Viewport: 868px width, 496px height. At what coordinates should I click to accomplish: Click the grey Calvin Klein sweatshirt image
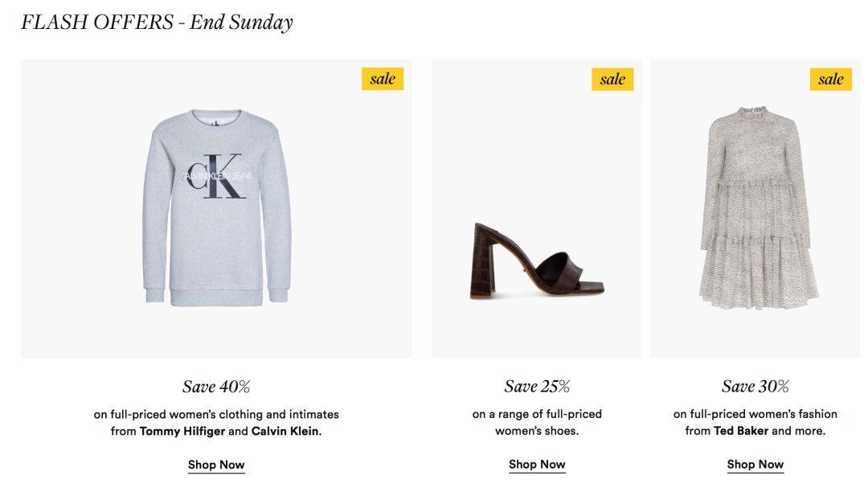pyautogui.click(x=216, y=208)
